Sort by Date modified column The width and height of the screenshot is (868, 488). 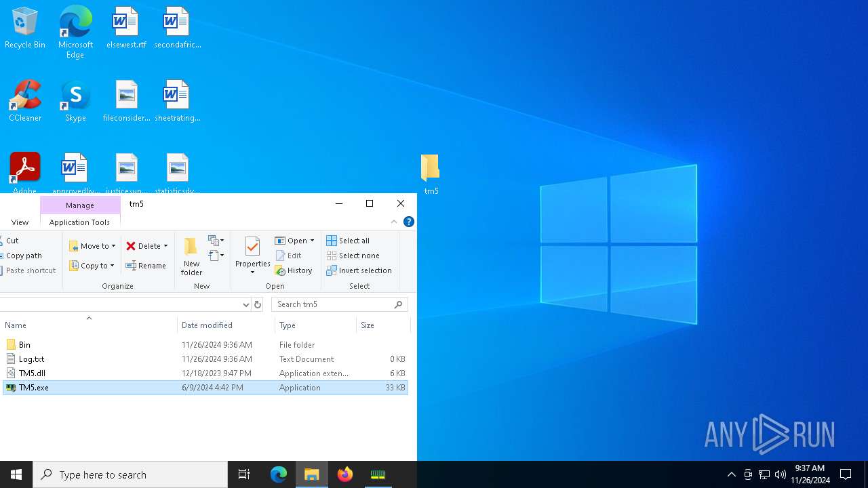226,325
